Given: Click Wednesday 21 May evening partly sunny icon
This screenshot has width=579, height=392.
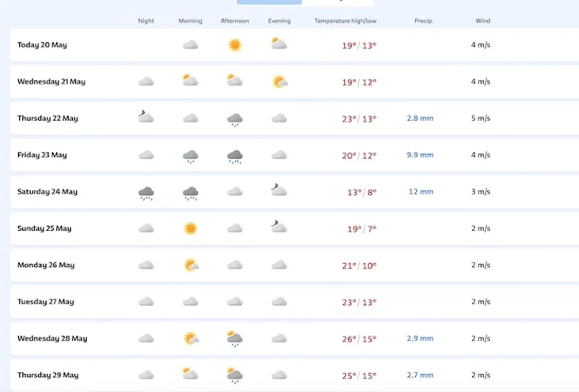Looking at the screenshot, I should (279, 81).
